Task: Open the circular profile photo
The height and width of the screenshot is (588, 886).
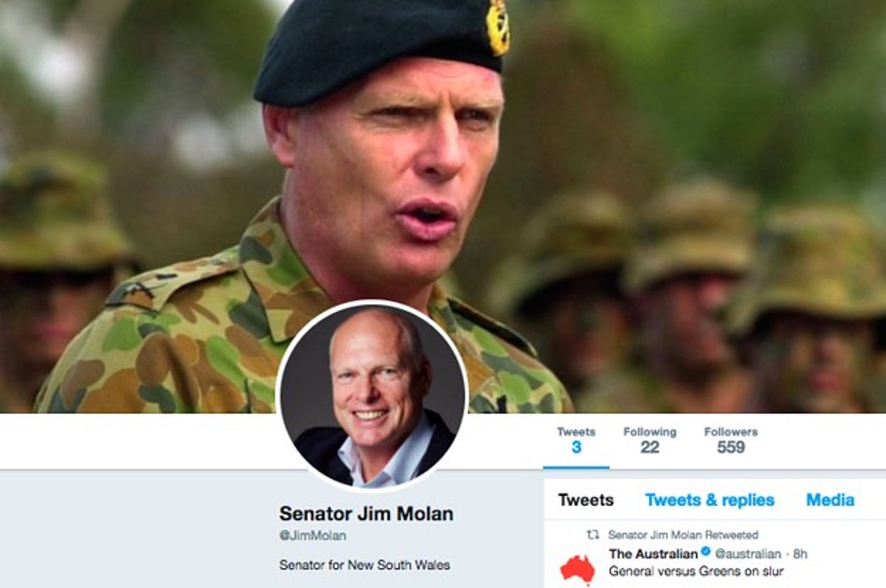Action: click(372, 395)
